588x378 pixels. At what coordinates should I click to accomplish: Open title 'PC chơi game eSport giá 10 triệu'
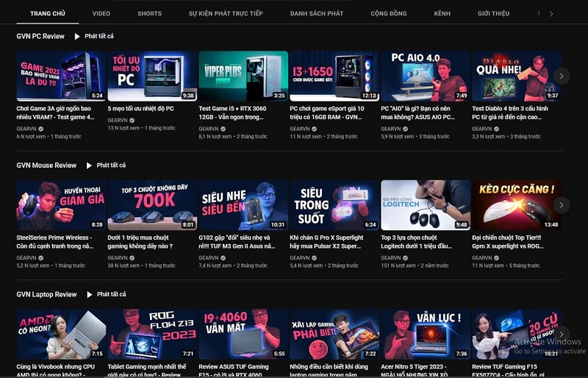(327, 113)
